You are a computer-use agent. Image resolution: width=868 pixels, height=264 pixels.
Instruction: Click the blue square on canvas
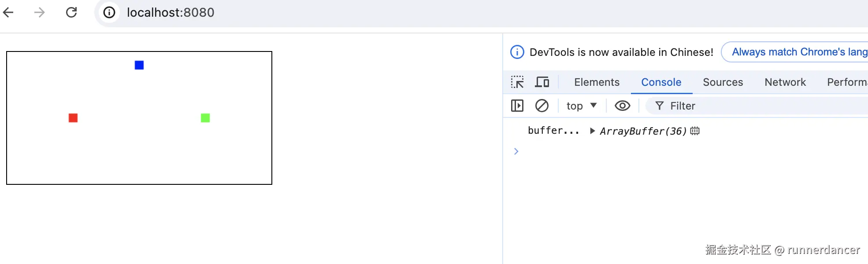coord(139,65)
